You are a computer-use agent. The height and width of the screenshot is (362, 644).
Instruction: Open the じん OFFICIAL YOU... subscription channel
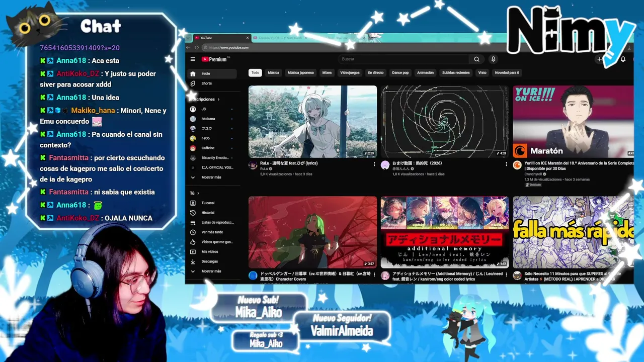212,167
